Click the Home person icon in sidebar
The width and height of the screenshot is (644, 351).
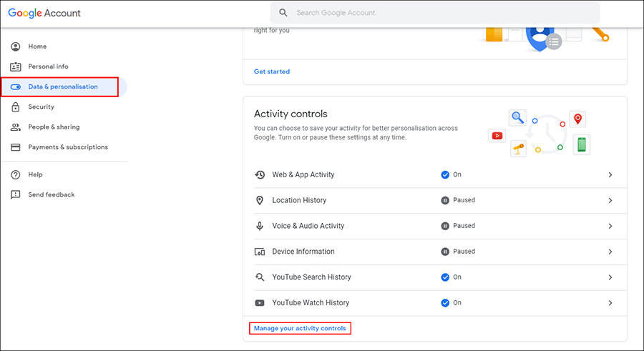16,46
